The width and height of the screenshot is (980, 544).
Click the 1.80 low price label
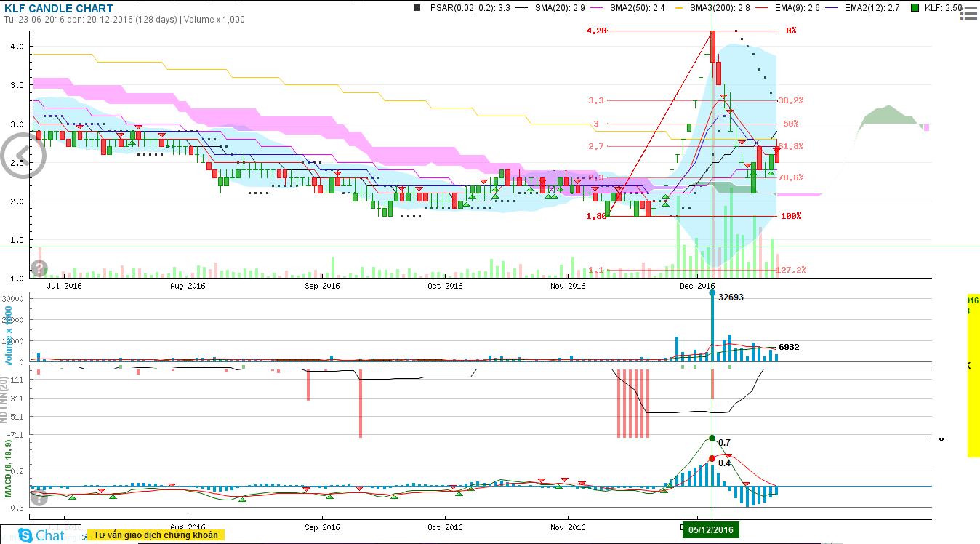coord(596,216)
